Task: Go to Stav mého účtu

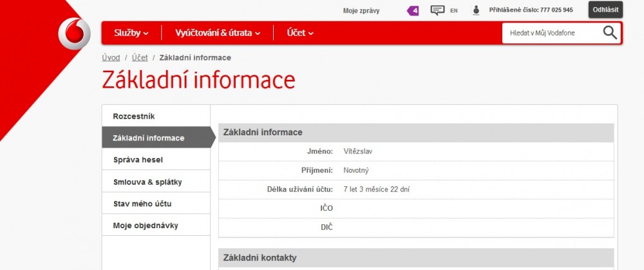Action: pos(142,204)
